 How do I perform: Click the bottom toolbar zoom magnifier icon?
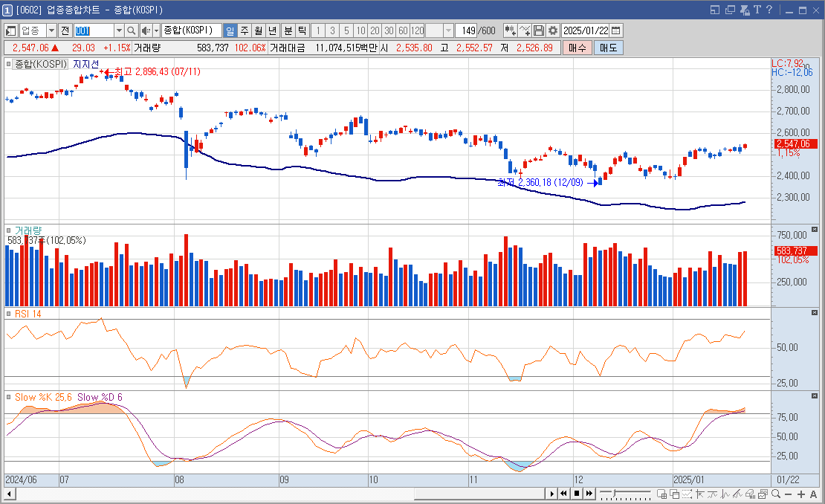(x=775, y=494)
